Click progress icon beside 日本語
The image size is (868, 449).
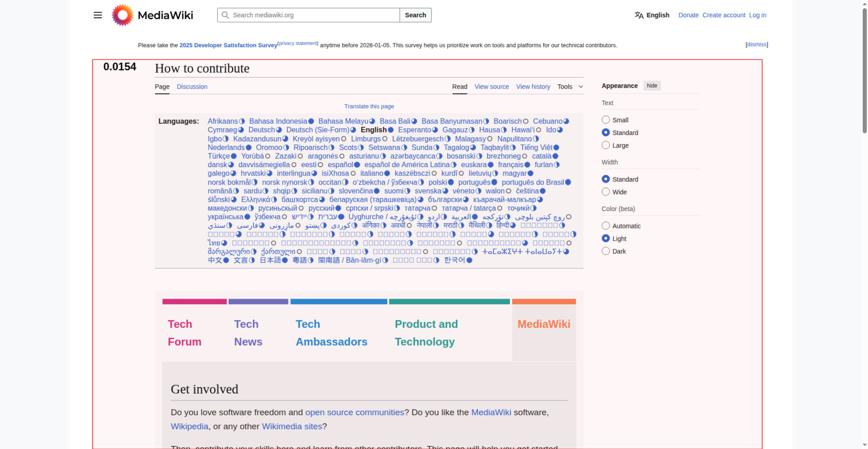pos(285,260)
